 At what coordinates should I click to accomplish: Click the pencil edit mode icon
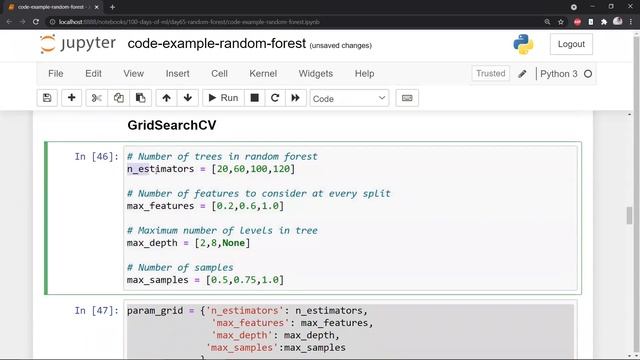[522, 74]
